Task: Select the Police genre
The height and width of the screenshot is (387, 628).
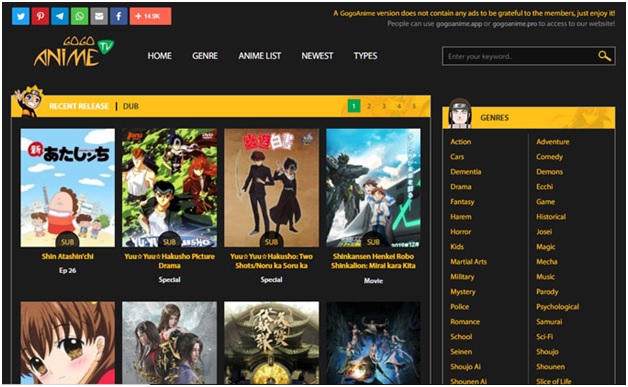Action: [459, 307]
